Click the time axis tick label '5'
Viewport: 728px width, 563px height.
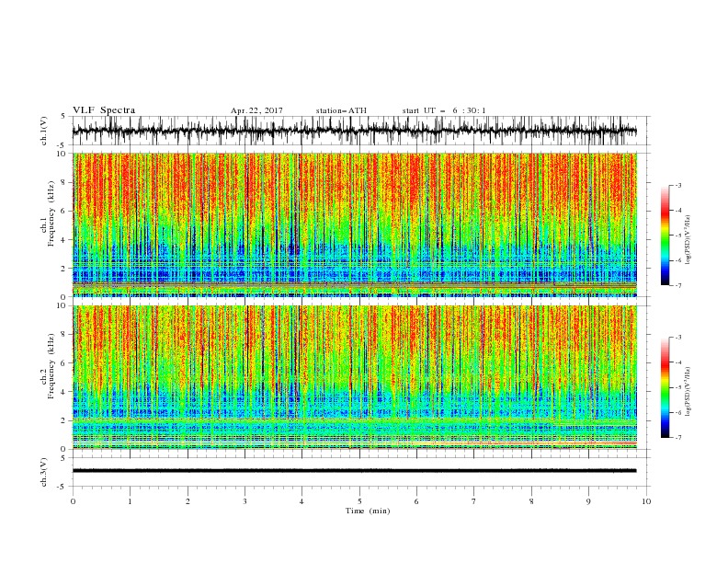(359, 501)
